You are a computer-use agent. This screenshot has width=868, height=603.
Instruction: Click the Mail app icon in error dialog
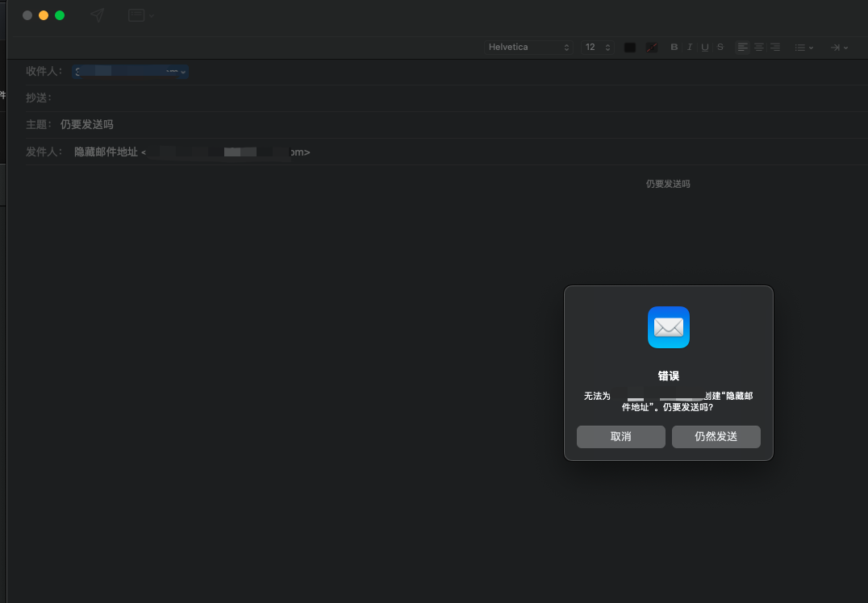point(668,327)
